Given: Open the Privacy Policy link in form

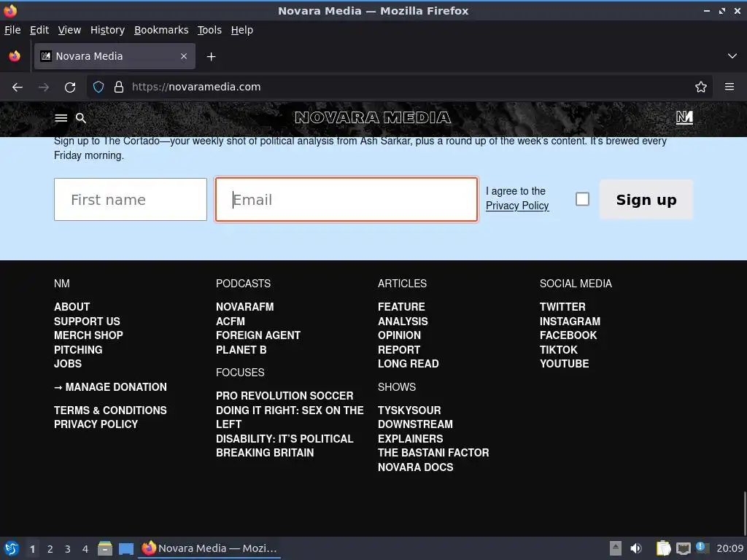Looking at the screenshot, I should 517,206.
